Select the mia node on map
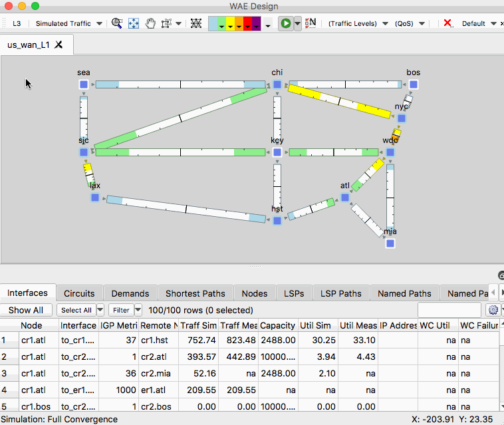Viewport: 504px width, 425px height. pos(390,243)
